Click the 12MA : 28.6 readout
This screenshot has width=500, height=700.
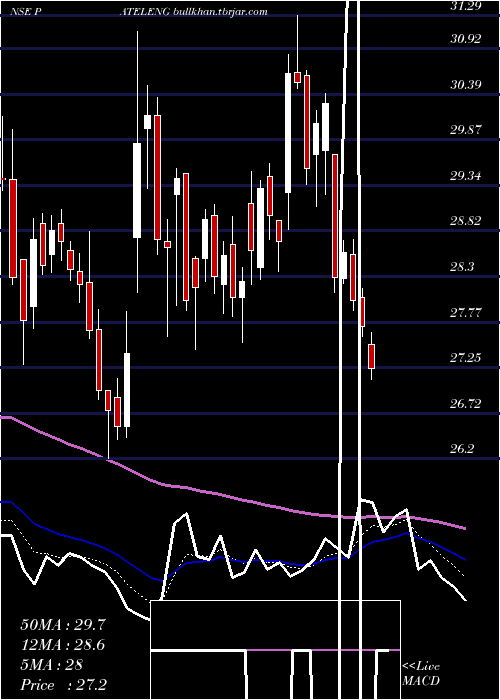(x=63, y=645)
